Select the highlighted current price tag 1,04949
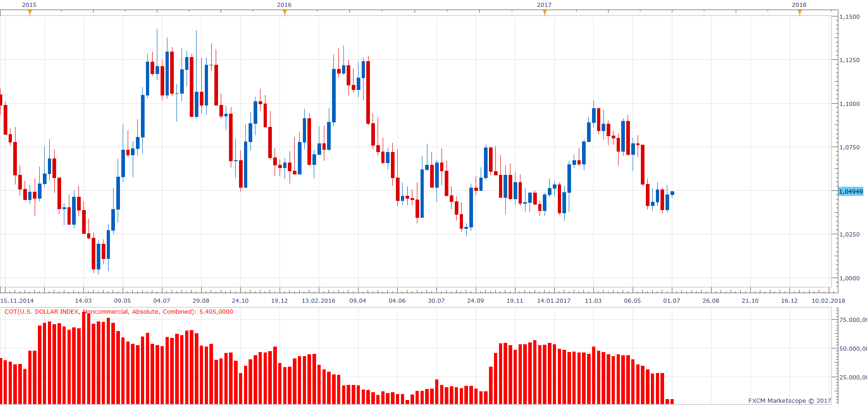Image resolution: width=868 pixels, height=405 pixels. (x=851, y=191)
